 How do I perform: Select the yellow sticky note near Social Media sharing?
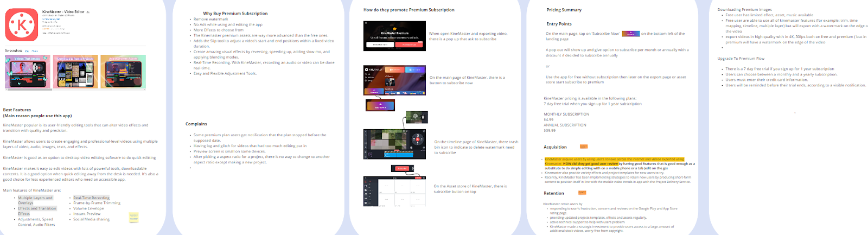(x=133, y=217)
